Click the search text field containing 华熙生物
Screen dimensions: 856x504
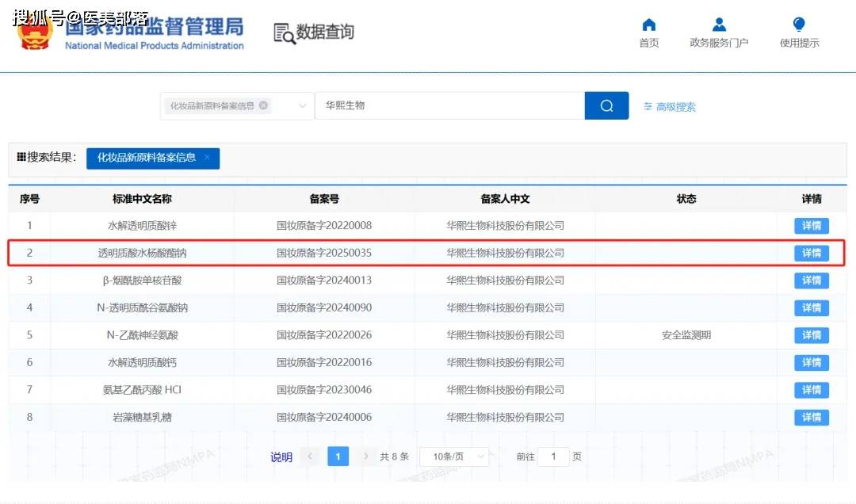click(x=448, y=106)
